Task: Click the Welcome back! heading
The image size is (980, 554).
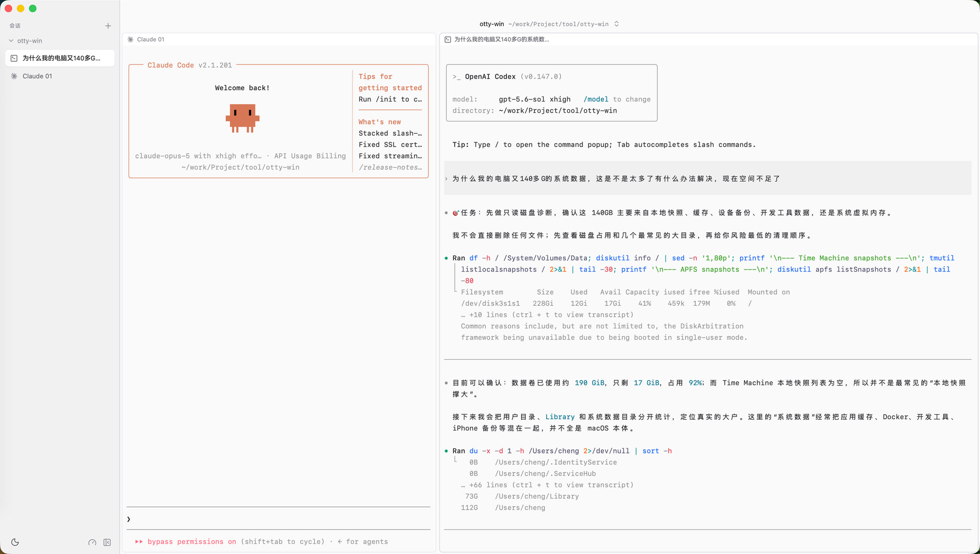Action: [242, 88]
